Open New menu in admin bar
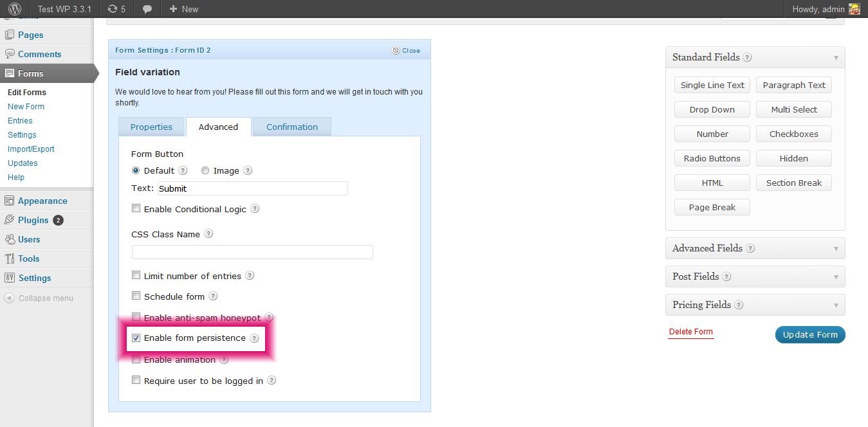Viewport: 868px width, 427px height. [183, 9]
